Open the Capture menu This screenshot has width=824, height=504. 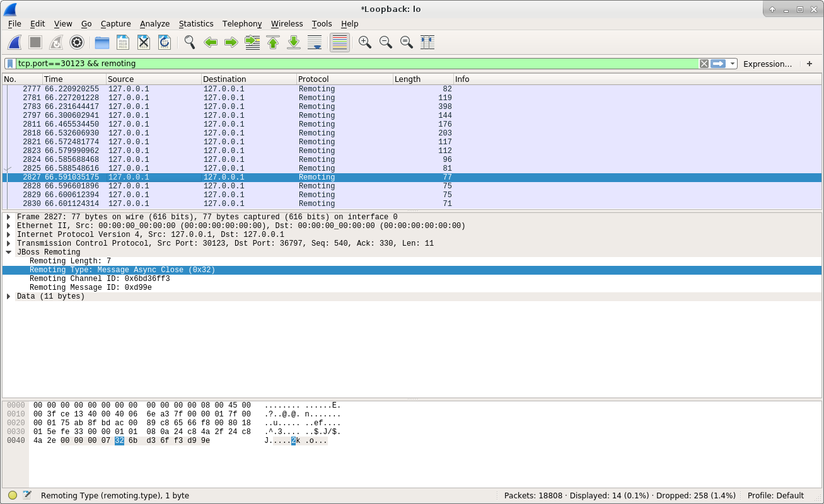[116, 23]
